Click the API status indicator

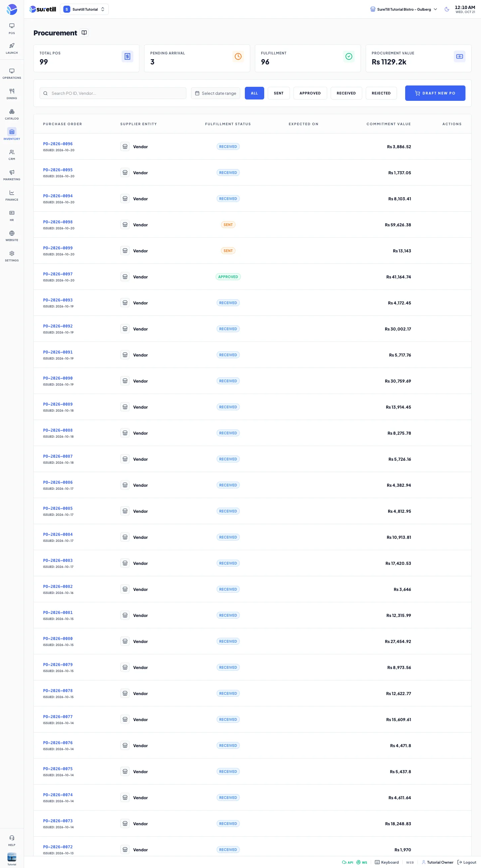[347, 862]
